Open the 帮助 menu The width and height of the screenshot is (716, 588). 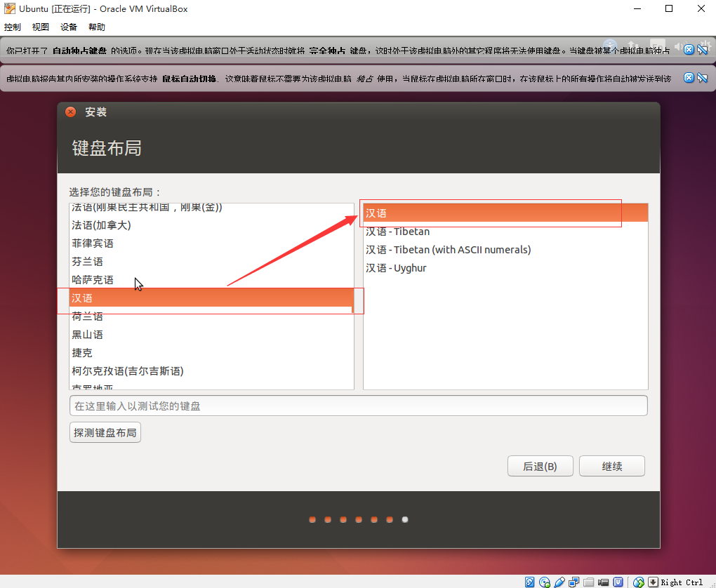point(97,27)
